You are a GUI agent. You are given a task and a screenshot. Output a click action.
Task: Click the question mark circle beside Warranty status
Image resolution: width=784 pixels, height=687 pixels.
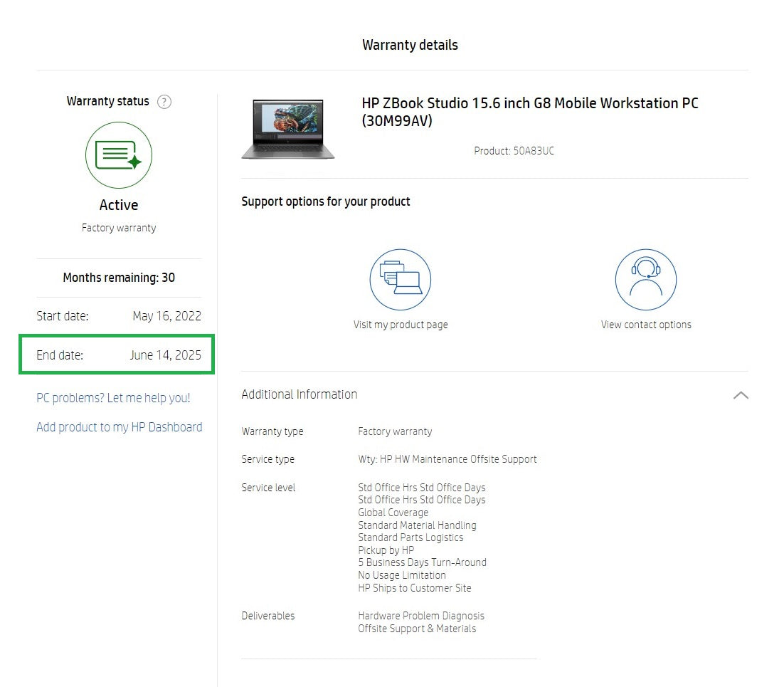164,102
